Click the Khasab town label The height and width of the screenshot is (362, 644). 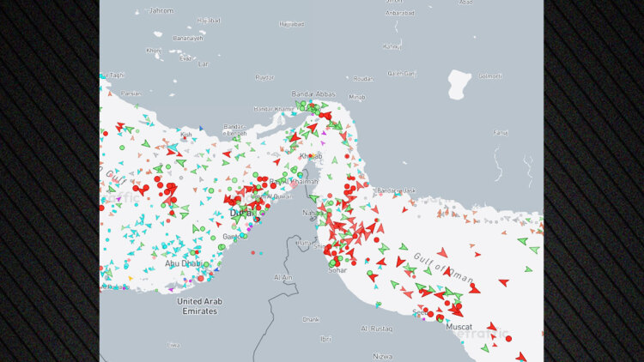click(311, 156)
